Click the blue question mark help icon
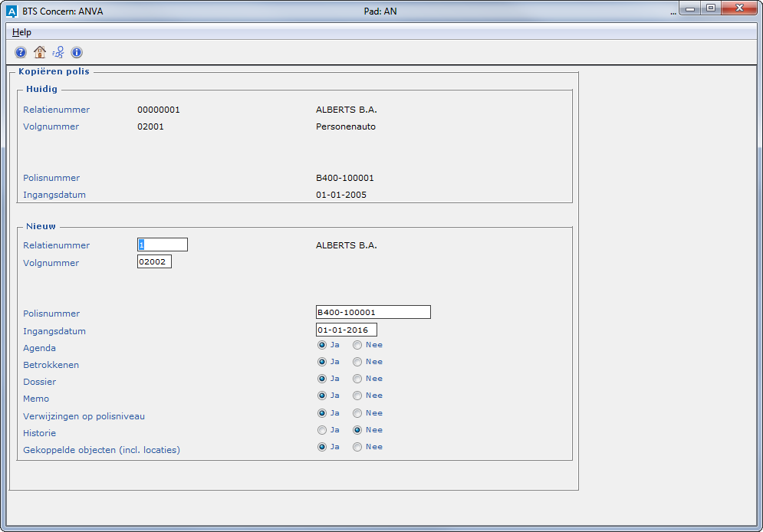Screen dimensions: 763x532 (x=21, y=53)
